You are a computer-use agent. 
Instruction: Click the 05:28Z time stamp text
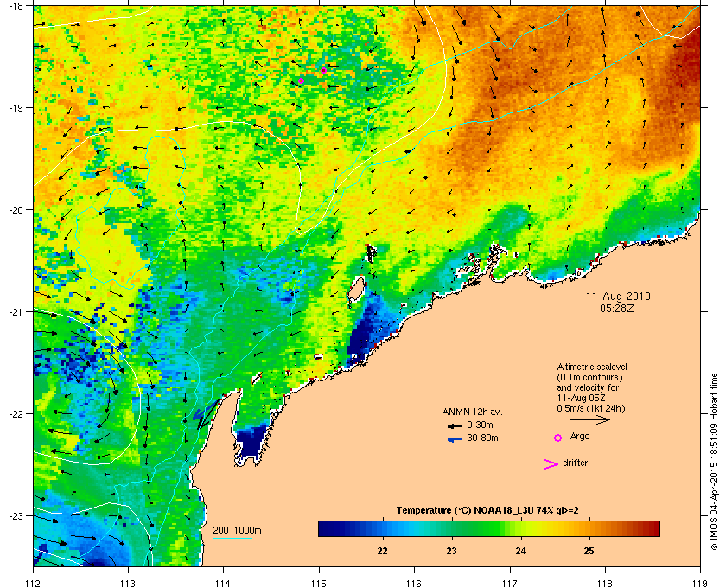tap(617, 308)
